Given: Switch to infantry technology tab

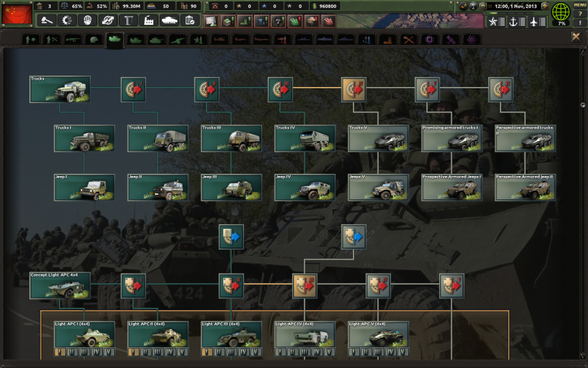Looking at the screenshot, I should [x=31, y=39].
